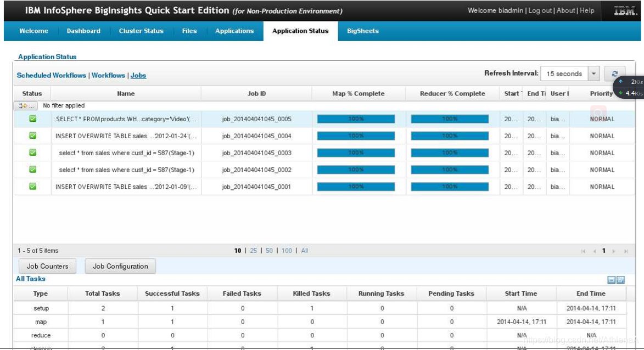Sort by Reducer % Complete header
644x350 pixels.
452,94
